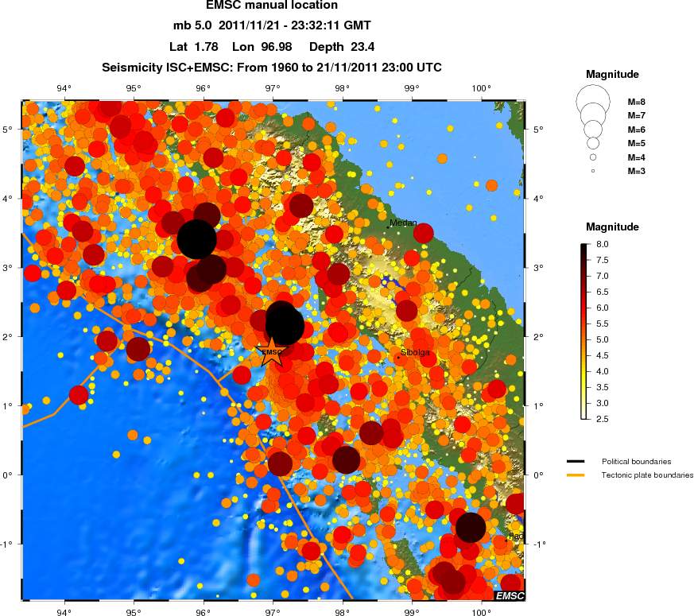Click the 'Tectonic plate boundaries' legend text
This screenshot has width=694, height=616.
coord(647,475)
